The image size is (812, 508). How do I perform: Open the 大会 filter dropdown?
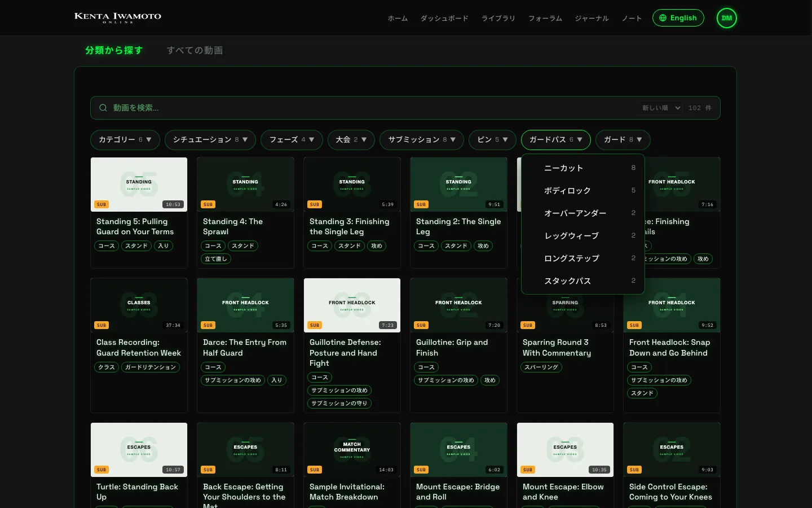click(x=351, y=139)
